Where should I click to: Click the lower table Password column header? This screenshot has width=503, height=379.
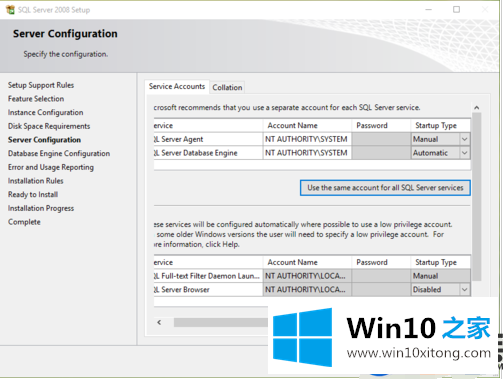381,262
